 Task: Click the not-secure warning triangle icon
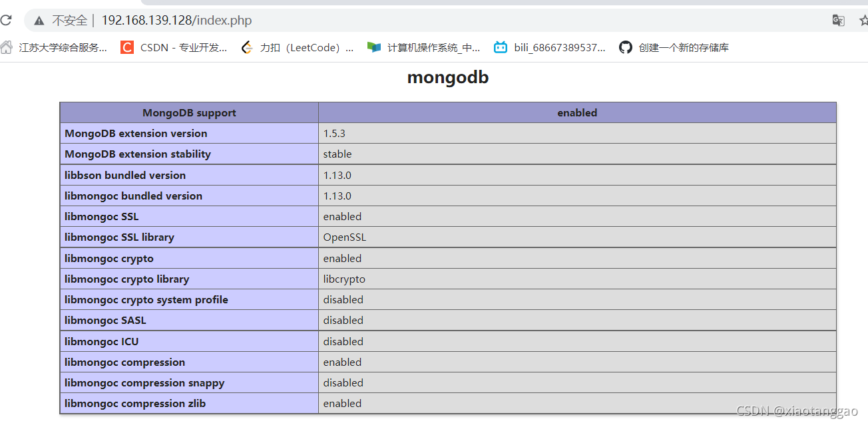tap(40, 21)
